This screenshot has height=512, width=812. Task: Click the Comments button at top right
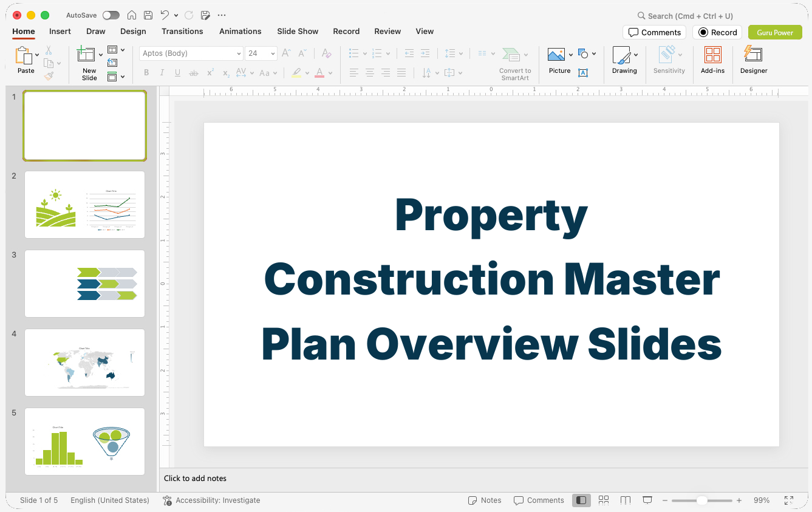[x=654, y=32]
